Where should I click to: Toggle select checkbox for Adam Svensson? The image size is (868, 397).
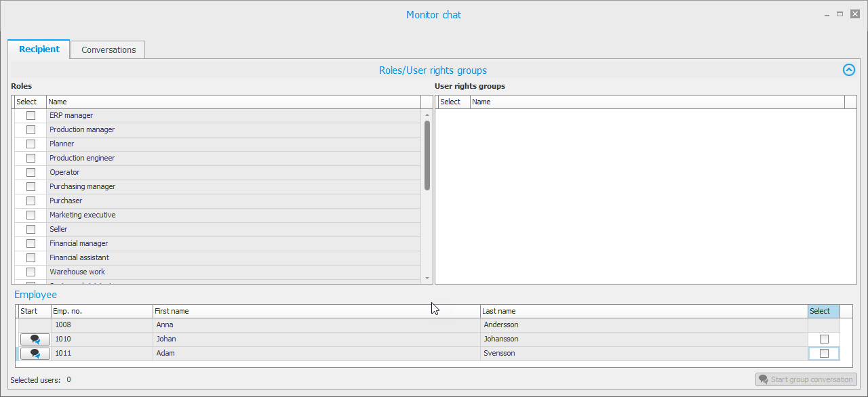point(824,353)
